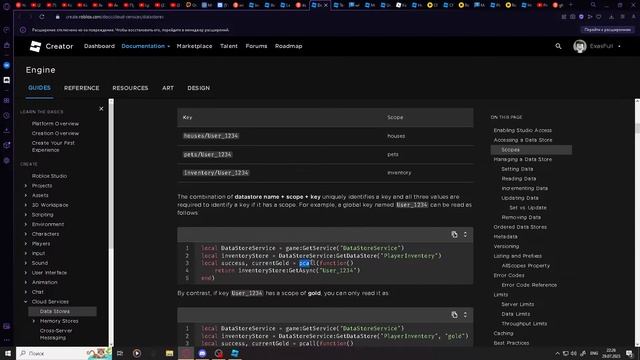Switch to the DESIGN tab

point(199,88)
